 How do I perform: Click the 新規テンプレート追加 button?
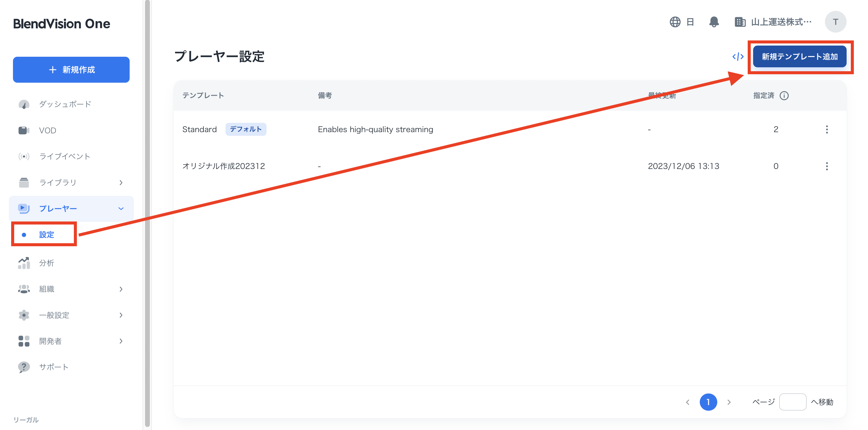tap(799, 57)
